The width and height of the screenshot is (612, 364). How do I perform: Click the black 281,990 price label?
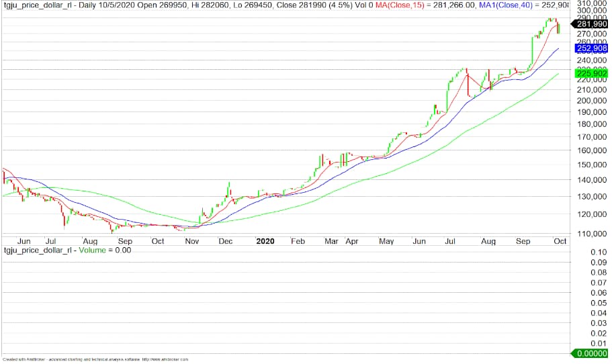tap(590, 24)
